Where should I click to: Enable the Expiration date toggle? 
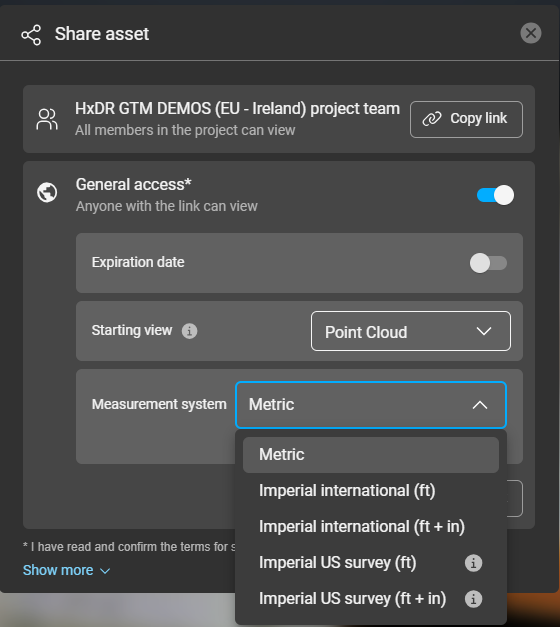tap(488, 263)
